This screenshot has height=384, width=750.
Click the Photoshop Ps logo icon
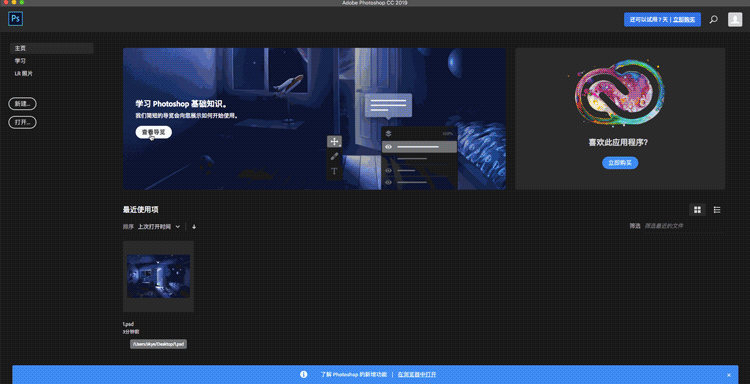coord(16,19)
